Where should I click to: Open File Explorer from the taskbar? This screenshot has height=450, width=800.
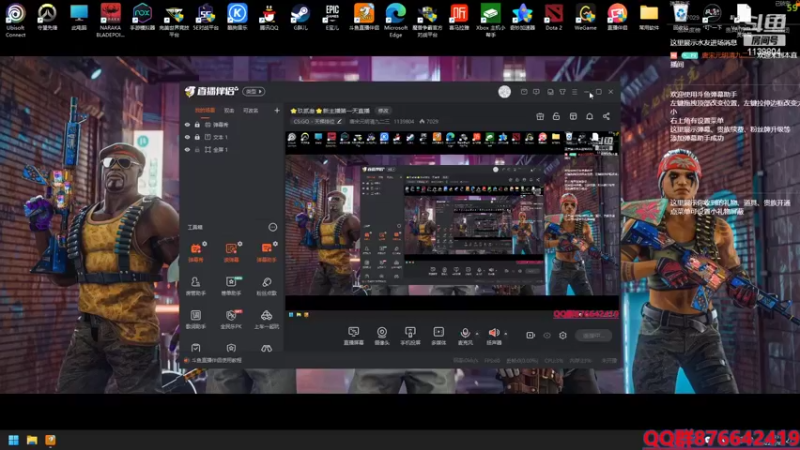point(32,440)
